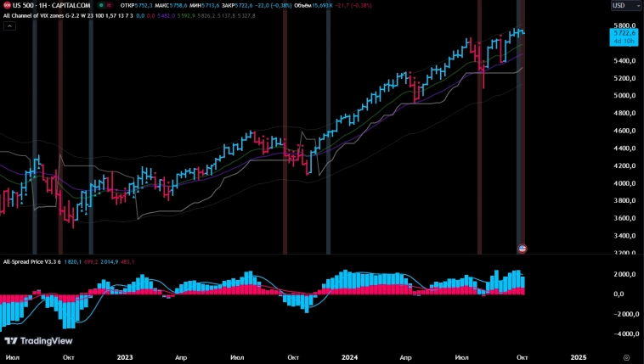Click the 2025 label on time axis

point(578,358)
